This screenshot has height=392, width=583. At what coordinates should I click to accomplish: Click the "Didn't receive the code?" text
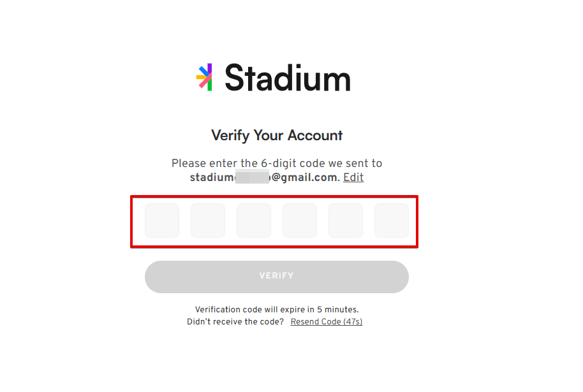(x=235, y=322)
